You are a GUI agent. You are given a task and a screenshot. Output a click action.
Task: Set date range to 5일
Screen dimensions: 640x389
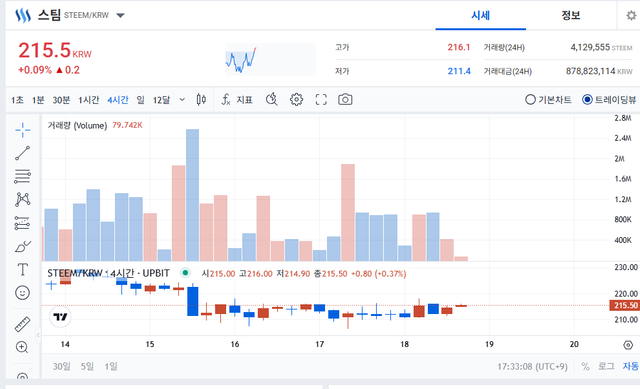point(87,367)
